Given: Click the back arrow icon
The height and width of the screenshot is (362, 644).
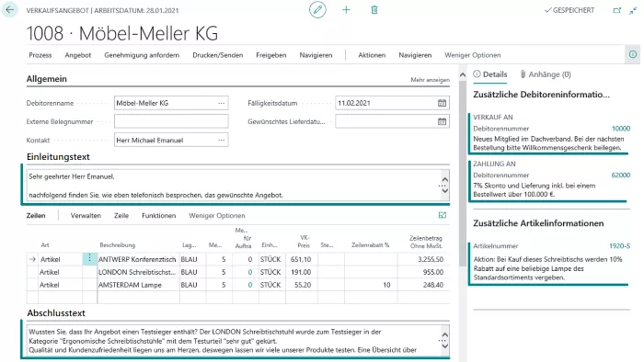Looking at the screenshot, I should coord(10,10).
